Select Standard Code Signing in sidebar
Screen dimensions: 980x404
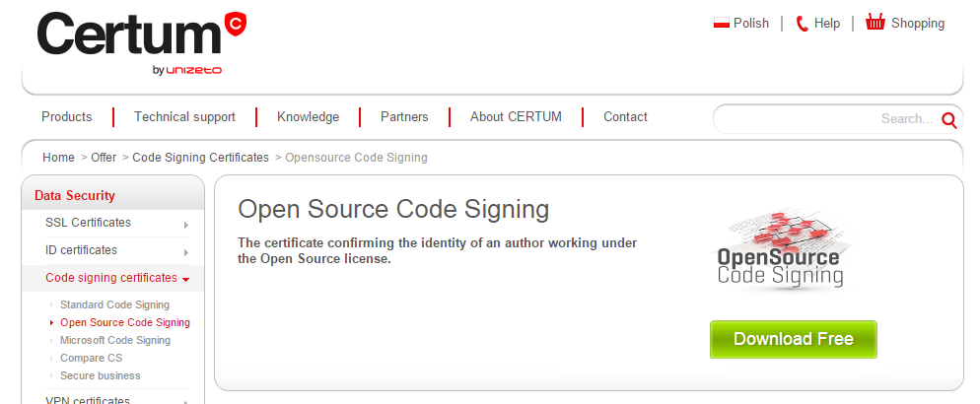114,305
